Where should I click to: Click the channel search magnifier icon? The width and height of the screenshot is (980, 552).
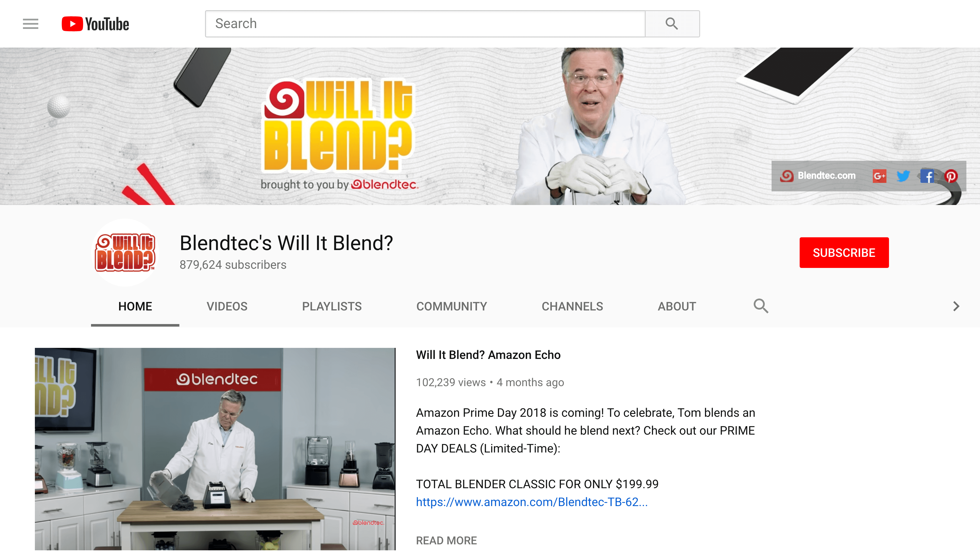(x=761, y=306)
